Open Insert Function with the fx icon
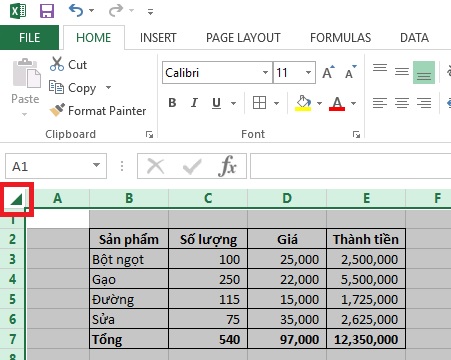Viewport: 451px width, 360px height. click(228, 166)
